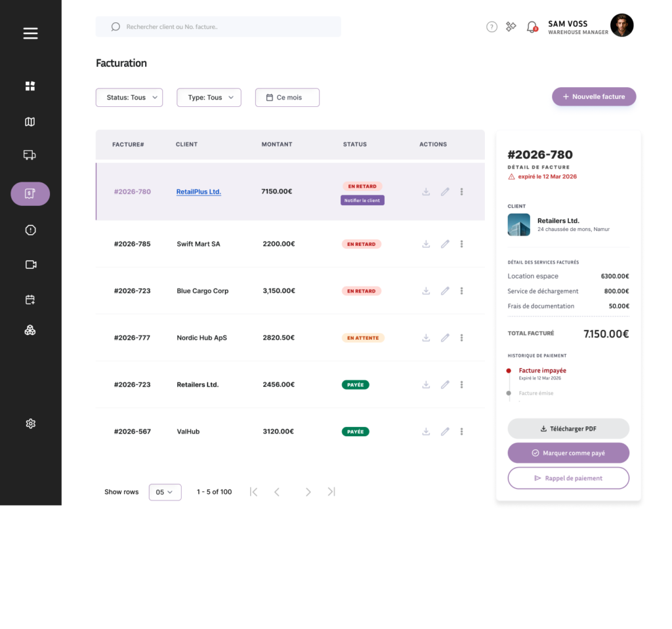Viewport: 672px width, 629px height.
Task: Jump to the last page of invoices
Action: (331, 492)
